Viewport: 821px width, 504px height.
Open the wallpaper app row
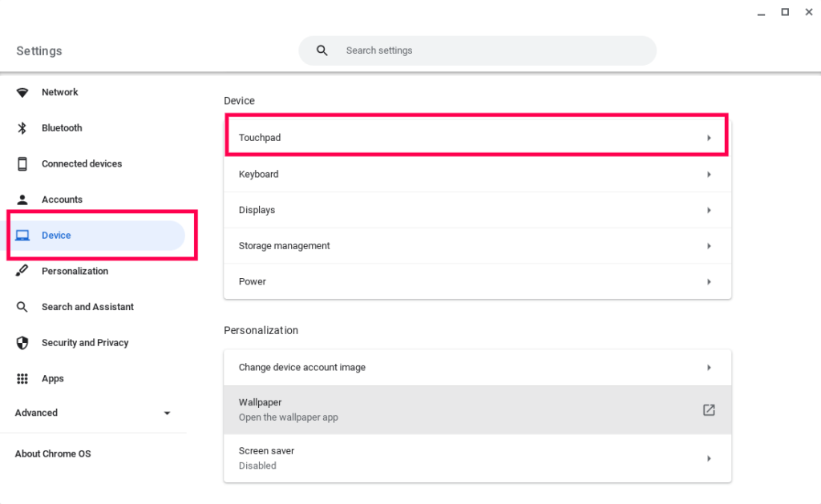[x=477, y=409]
